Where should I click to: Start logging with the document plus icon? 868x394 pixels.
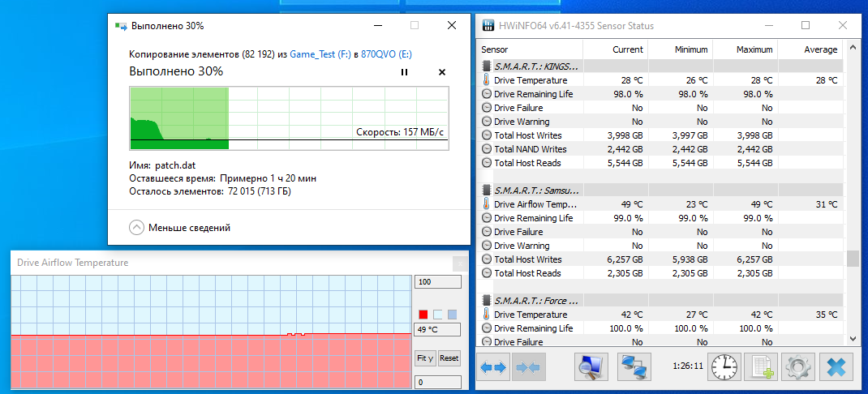(x=761, y=367)
